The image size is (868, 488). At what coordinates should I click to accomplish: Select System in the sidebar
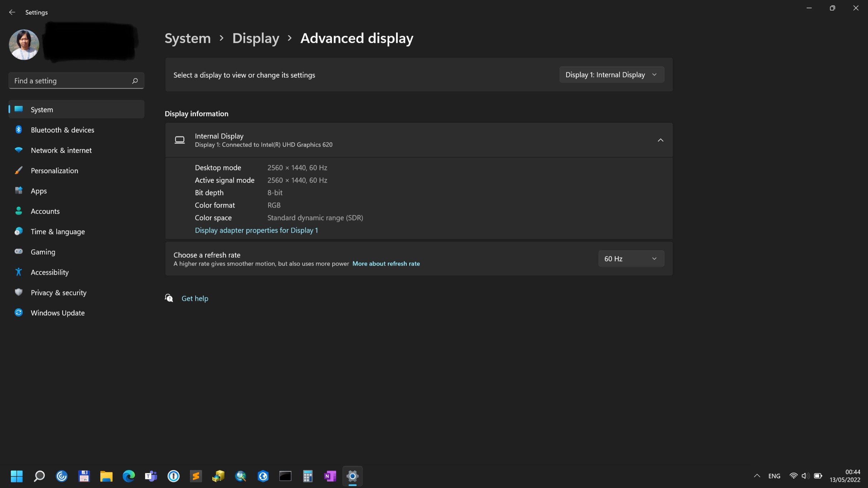point(76,109)
